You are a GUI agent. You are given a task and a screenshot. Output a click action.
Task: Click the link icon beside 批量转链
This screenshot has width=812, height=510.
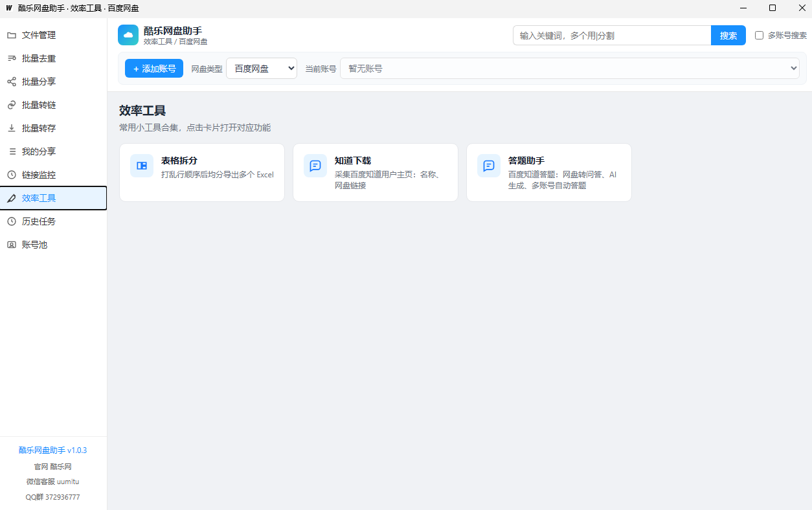click(x=11, y=105)
